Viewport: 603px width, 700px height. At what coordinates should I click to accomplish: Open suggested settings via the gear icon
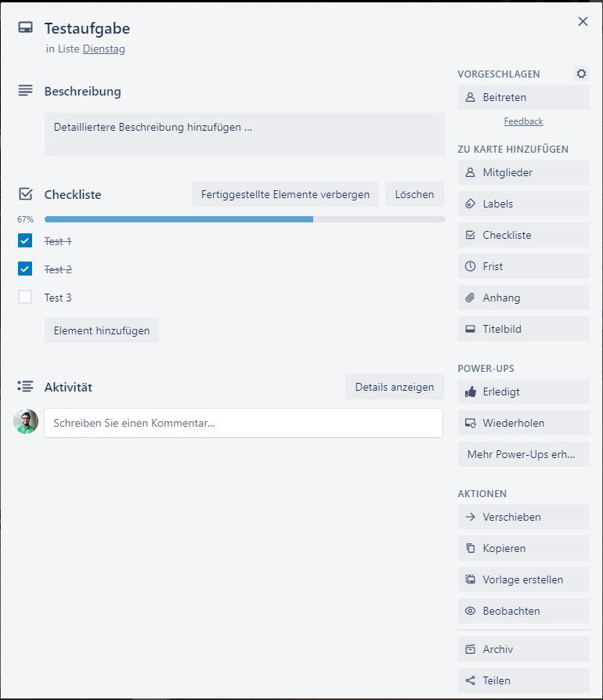pos(581,73)
